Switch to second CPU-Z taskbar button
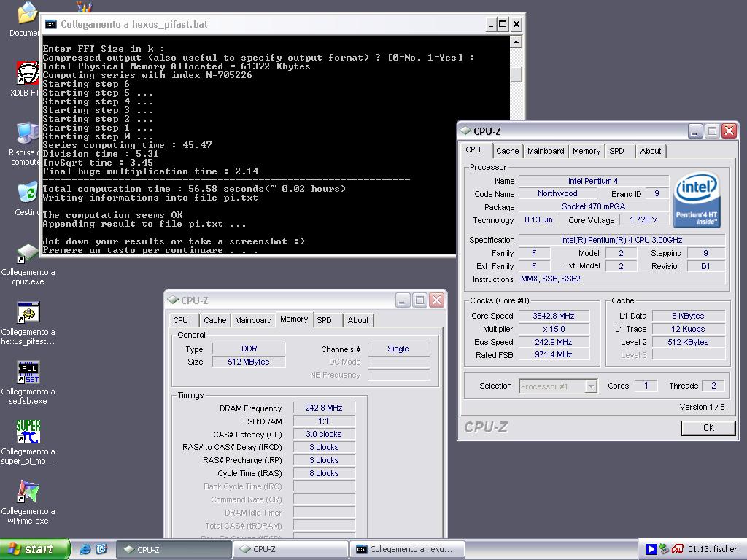Screen dimensions: 747x560 pyautogui.click(x=290, y=549)
